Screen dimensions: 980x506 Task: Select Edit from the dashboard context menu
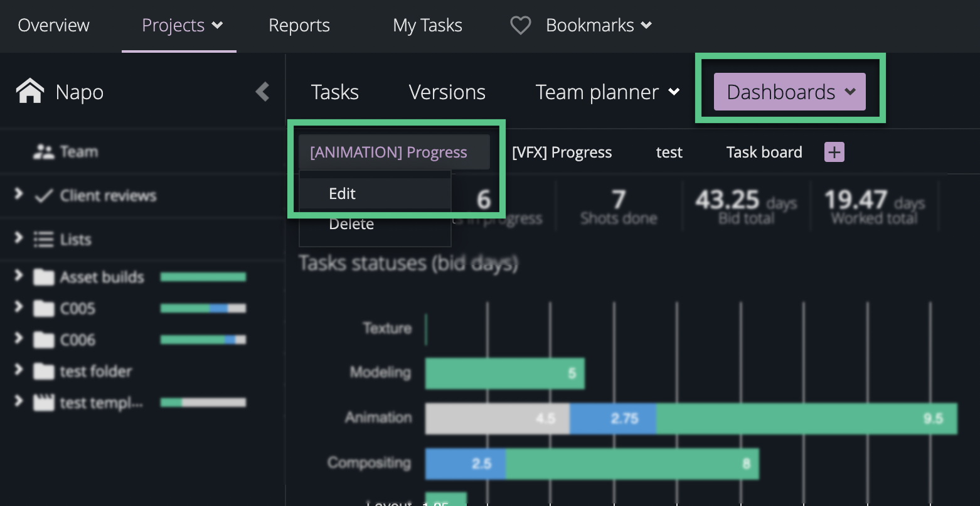point(342,193)
